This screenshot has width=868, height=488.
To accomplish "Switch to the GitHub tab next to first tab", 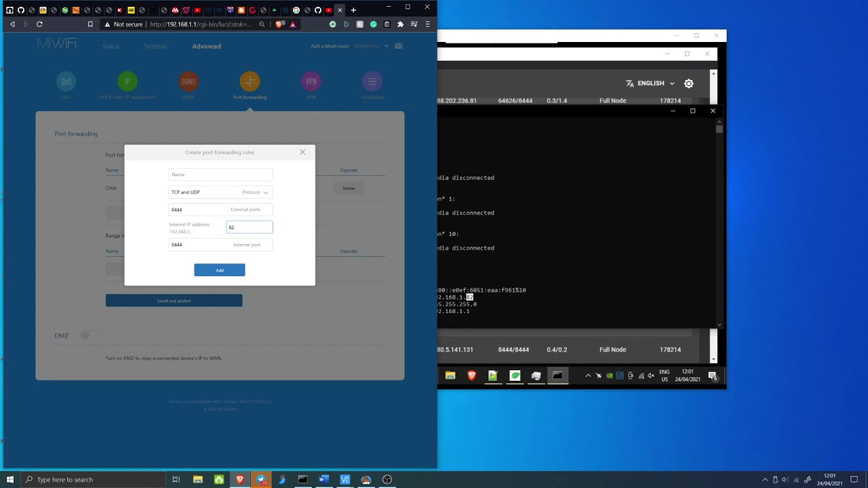I will 20,10.
